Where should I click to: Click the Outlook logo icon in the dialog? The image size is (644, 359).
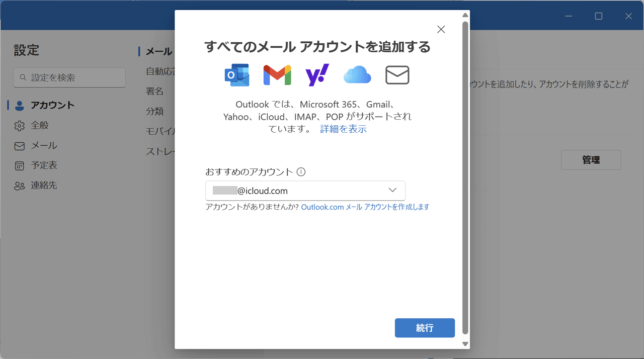237,75
